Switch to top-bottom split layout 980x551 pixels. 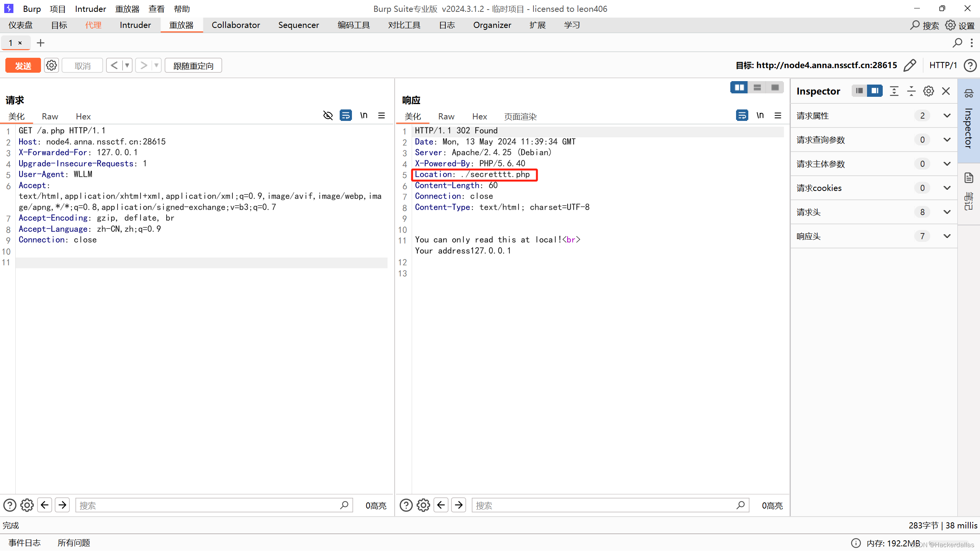point(757,88)
